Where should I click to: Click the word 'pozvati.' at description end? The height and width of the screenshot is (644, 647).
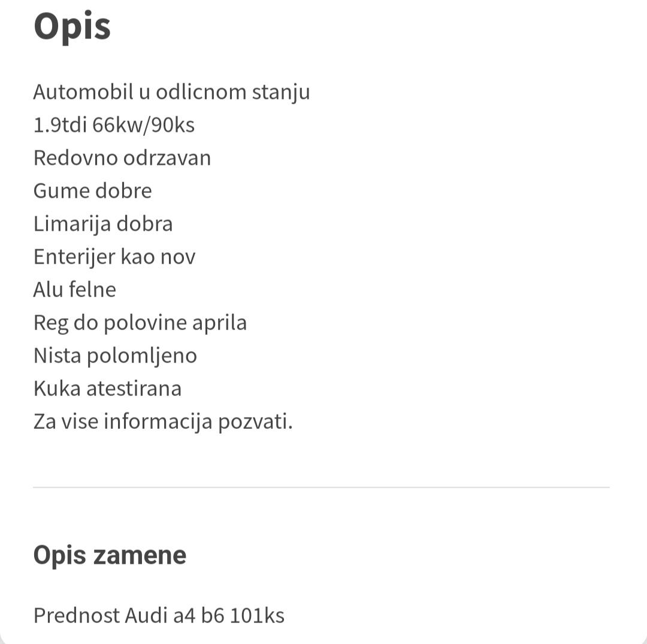(x=255, y=422)
